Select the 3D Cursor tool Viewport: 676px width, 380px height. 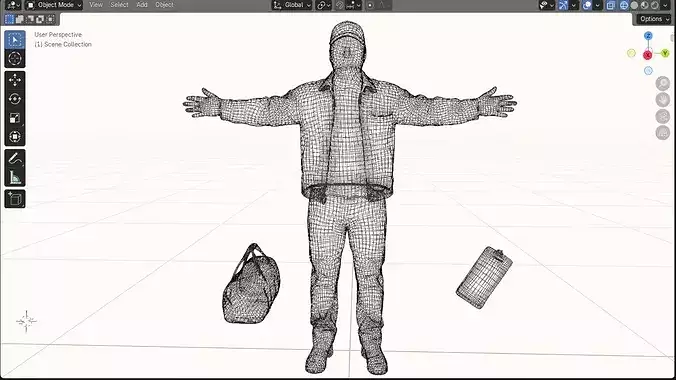point(15,58)
